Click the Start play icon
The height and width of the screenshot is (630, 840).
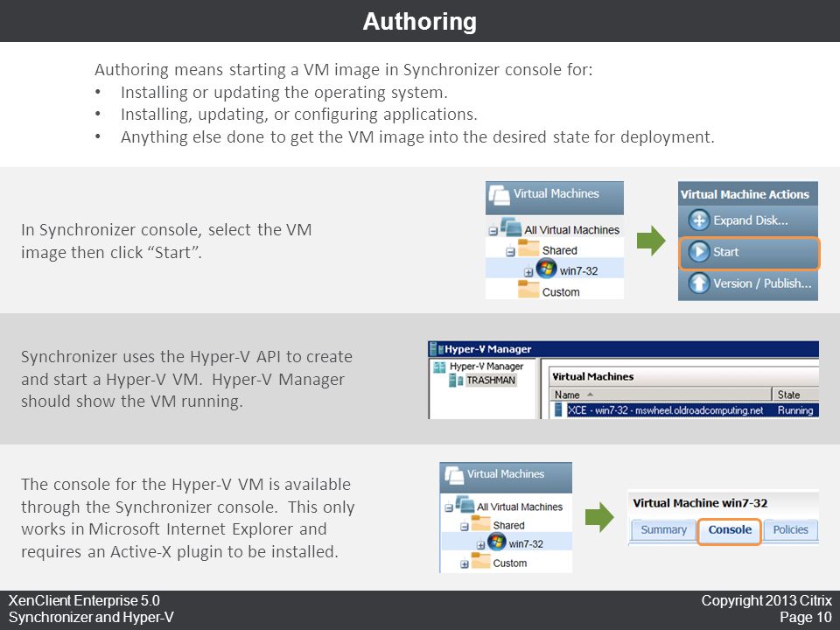click(698, 252)
